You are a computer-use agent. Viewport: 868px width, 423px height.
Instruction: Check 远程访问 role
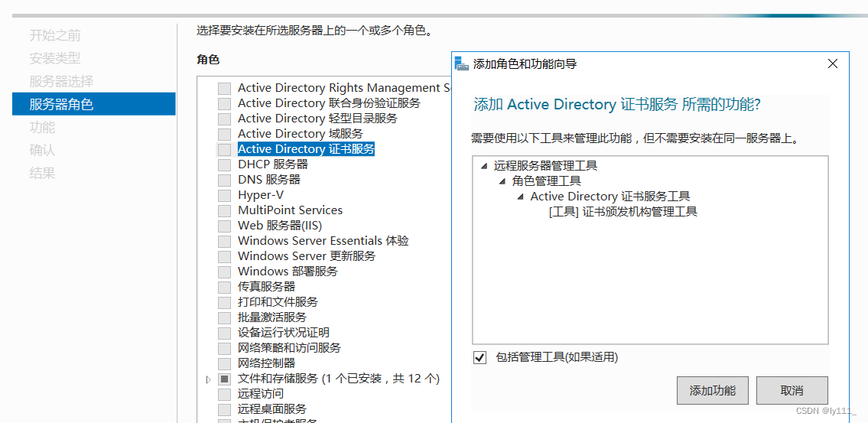tap(224, 394)
